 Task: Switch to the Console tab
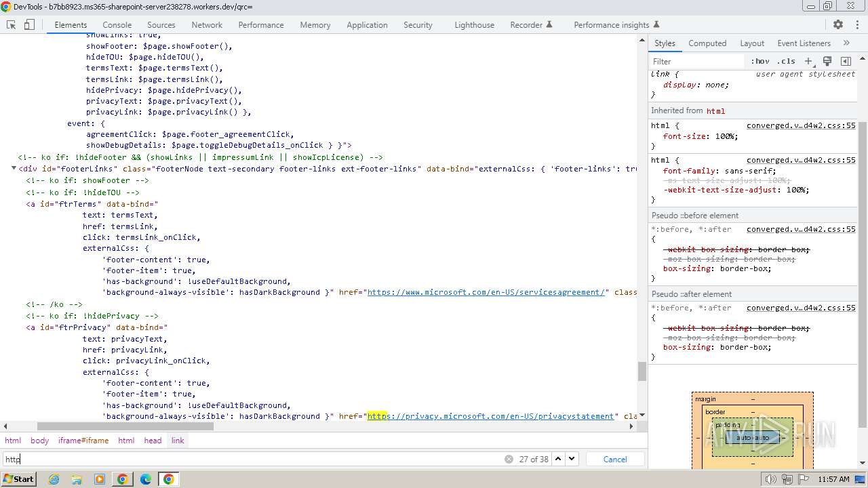[117, 24]
